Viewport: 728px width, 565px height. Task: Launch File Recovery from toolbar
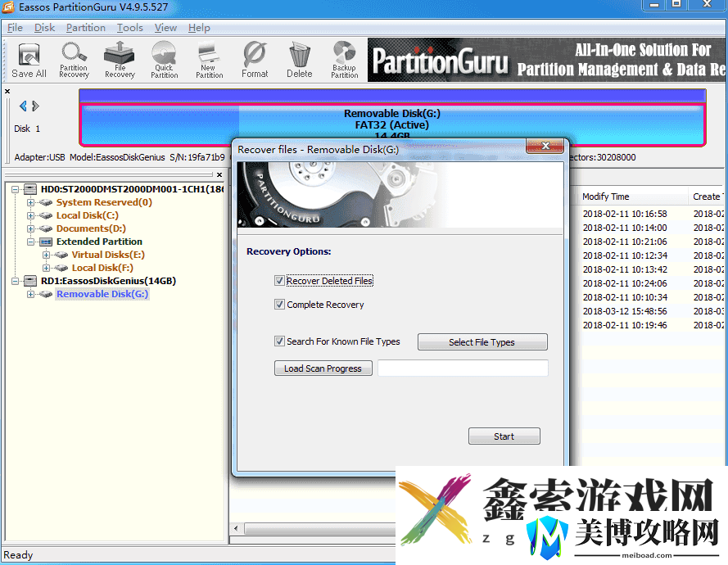(120, 60)
